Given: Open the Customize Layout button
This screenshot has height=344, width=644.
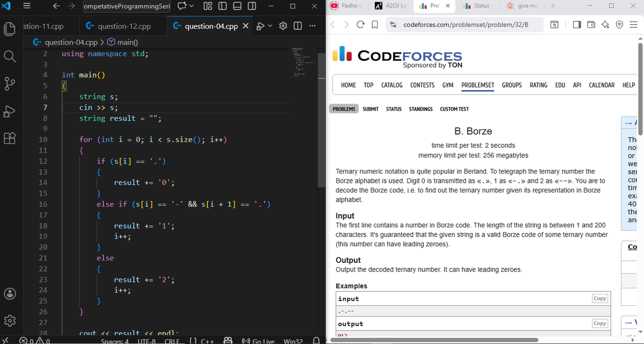Looking at the screenshot, I should click(x=208, y=6).
